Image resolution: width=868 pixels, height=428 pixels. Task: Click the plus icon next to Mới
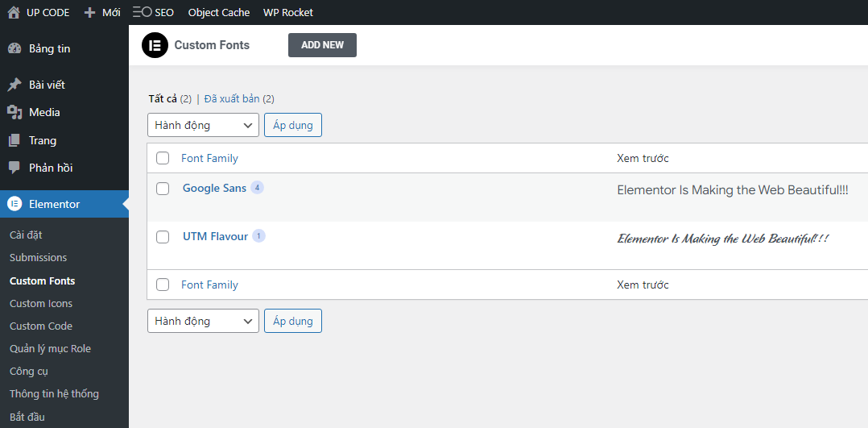[89, 12]
